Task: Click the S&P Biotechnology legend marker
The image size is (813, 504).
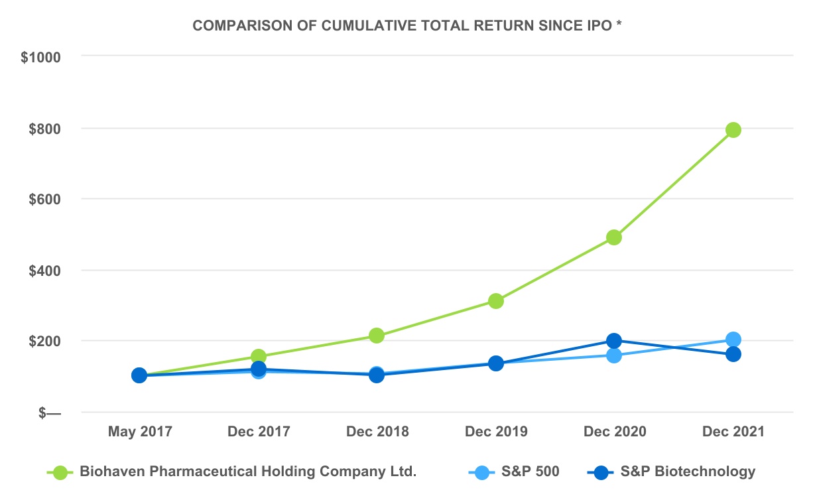Action: [601, 473]
